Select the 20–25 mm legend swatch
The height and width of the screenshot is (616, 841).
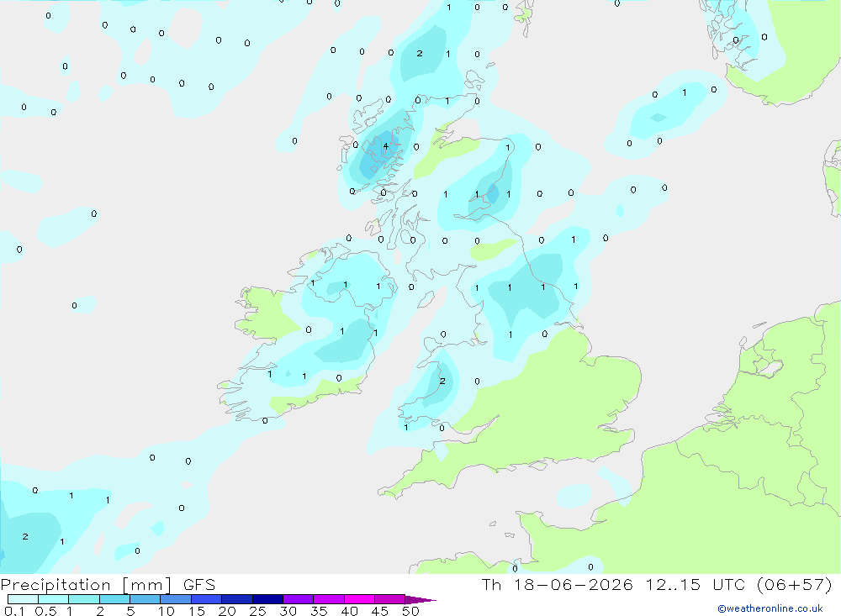point(236,599)
